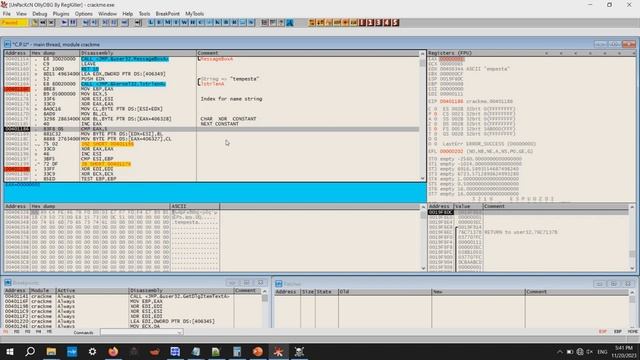This screenshot has height=360, width=640.
Task: Click the Go to address toolbar icon
Action: click(138, 23)
